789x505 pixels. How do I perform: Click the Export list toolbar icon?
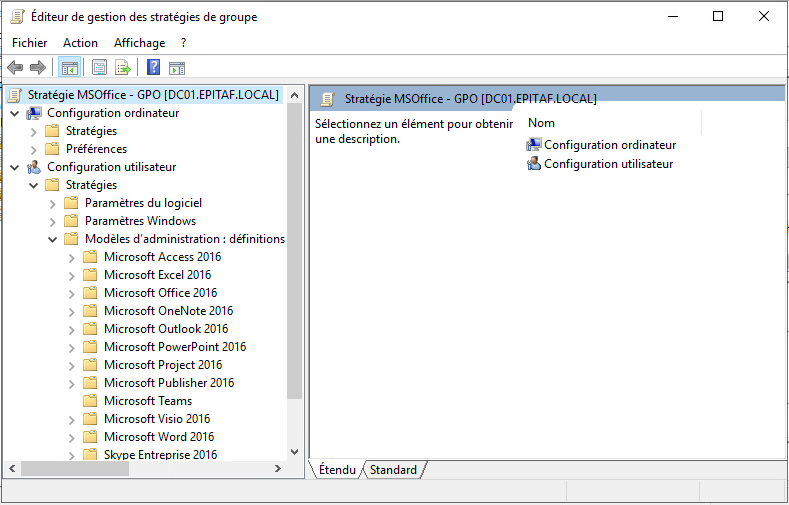[123, 68]
